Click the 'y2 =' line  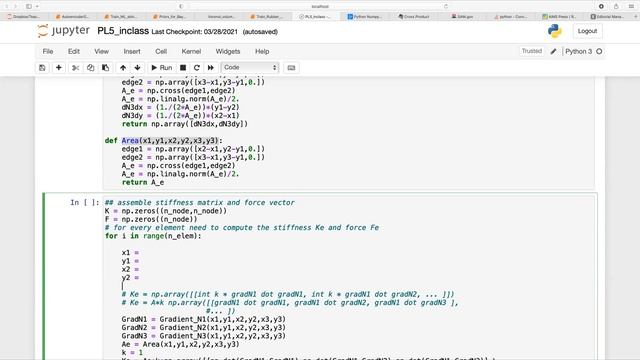coord(130,278)
